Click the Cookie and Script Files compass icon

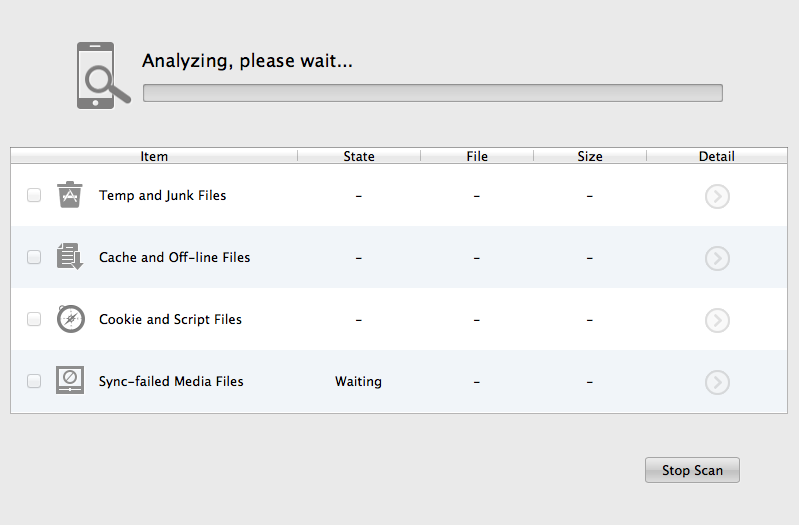point(70,319)
